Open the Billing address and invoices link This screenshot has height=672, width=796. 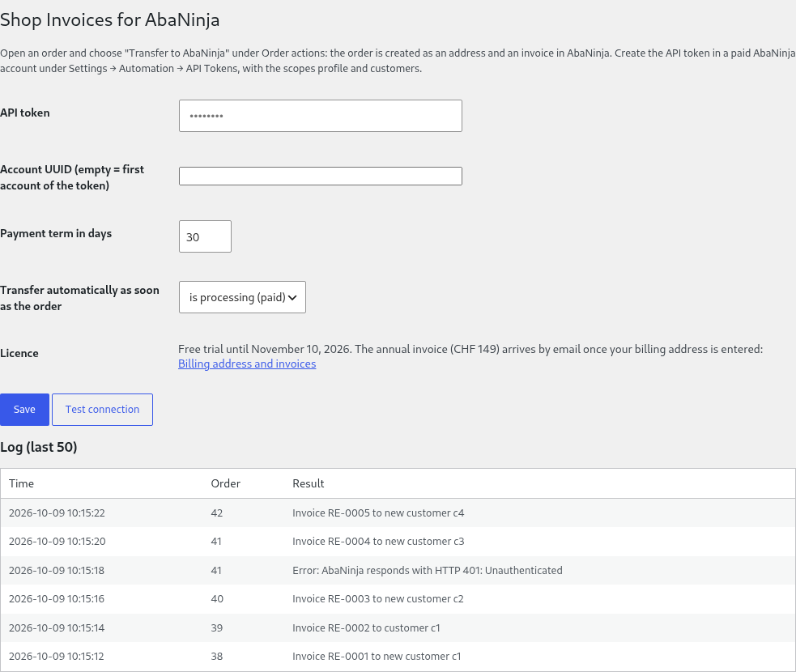pyautogui.click(x=247, y=364)
